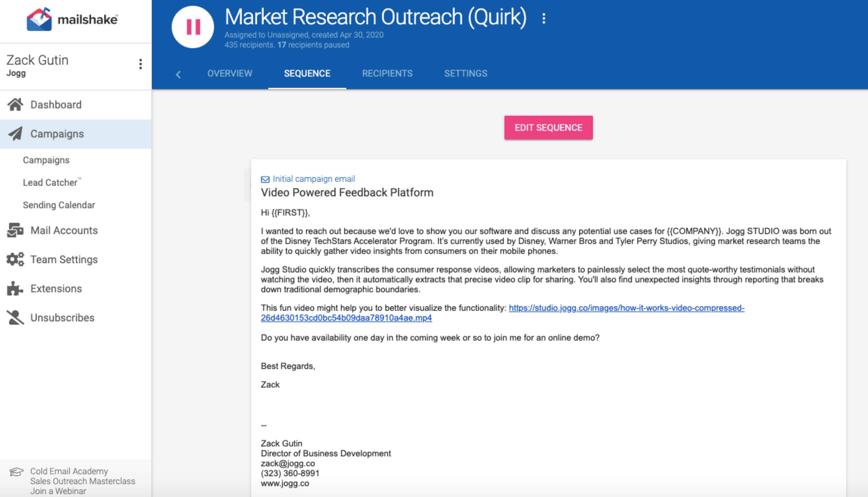This screenshot has height=497, width=868.
Task: Click the Cold Email Academy graduation cap icon
Action: pos(16,472)
